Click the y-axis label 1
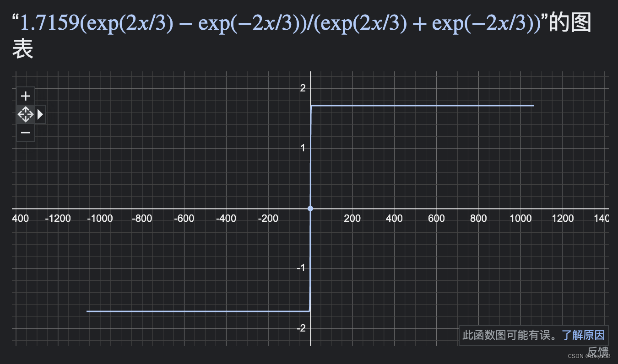The height and width of the screenshot is (364, 618). pyautogui.click(x=303, y=148)
